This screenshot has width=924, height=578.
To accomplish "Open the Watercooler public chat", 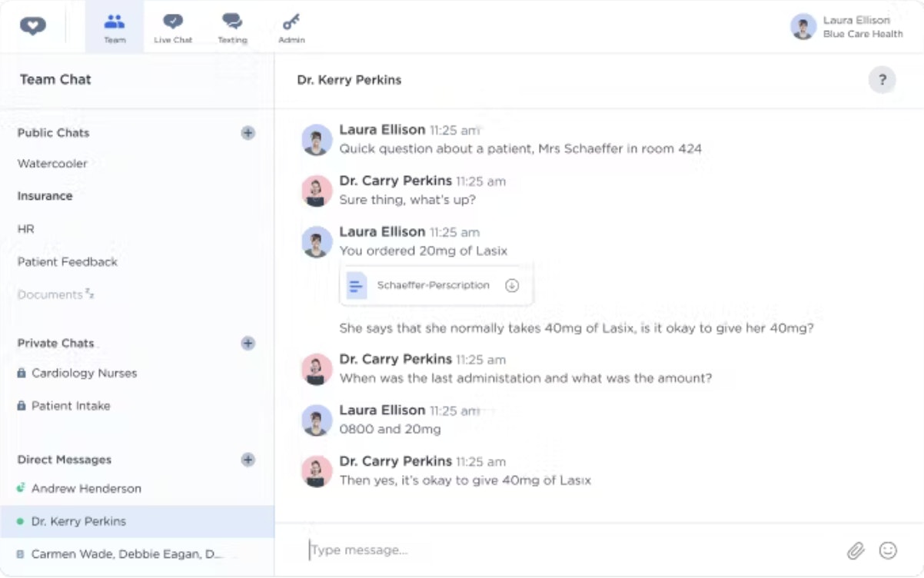I will [52, 164].
